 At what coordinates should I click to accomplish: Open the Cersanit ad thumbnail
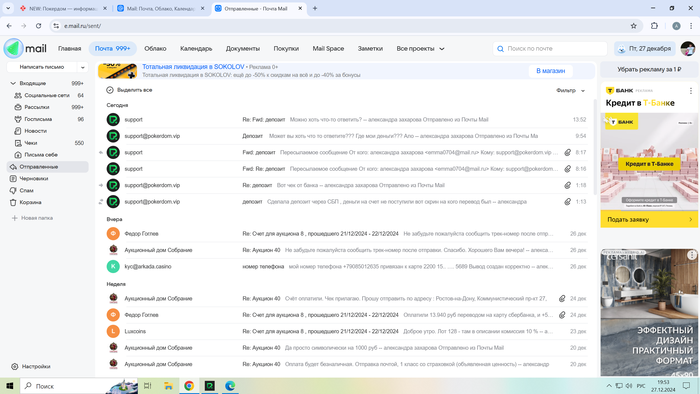coord(649,312)
